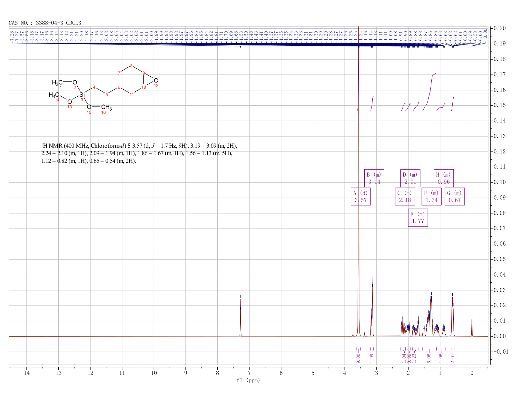Image resolution: width=532 pixels, height=411 pixels.
Task: Click the oxygen atom labeled 15
Action: [x=89, y=107]
